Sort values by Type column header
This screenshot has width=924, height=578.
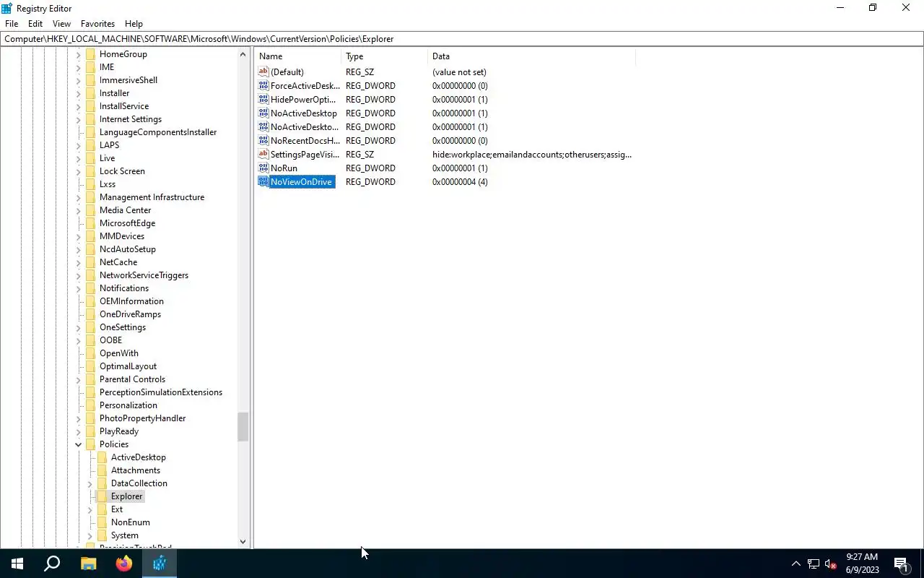pyautogui.click(x=384, y=56)
